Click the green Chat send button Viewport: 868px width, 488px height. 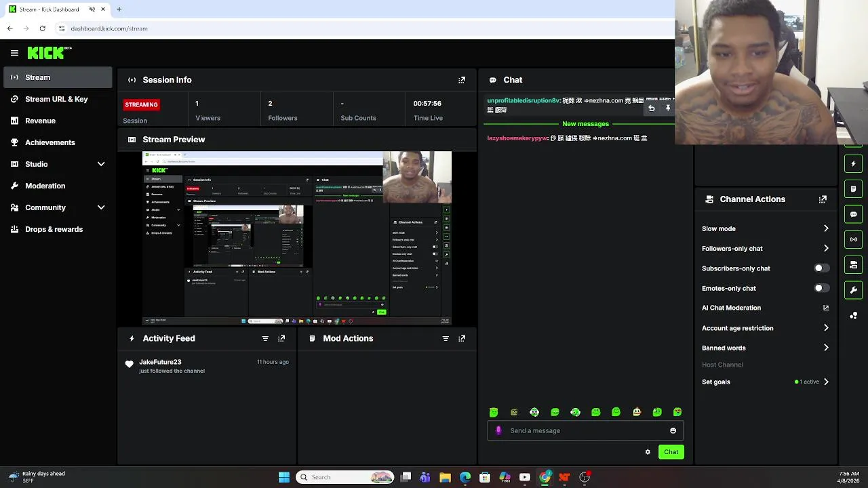[671, 452]
